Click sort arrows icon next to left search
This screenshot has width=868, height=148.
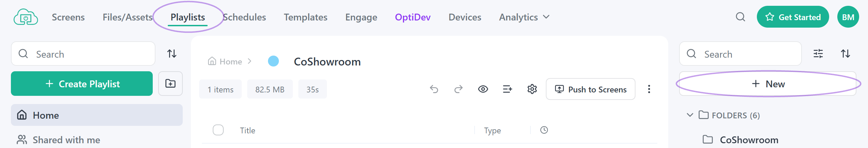tap(172, 54)
